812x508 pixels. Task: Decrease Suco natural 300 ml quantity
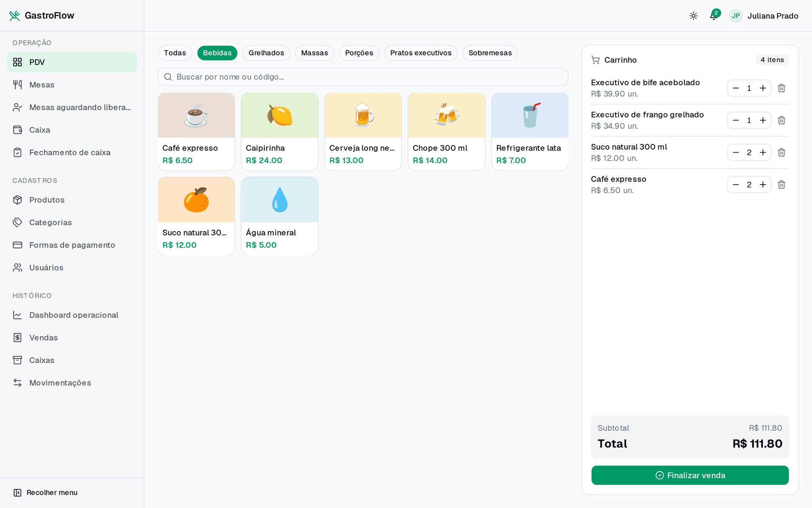(x=736, y=152)
